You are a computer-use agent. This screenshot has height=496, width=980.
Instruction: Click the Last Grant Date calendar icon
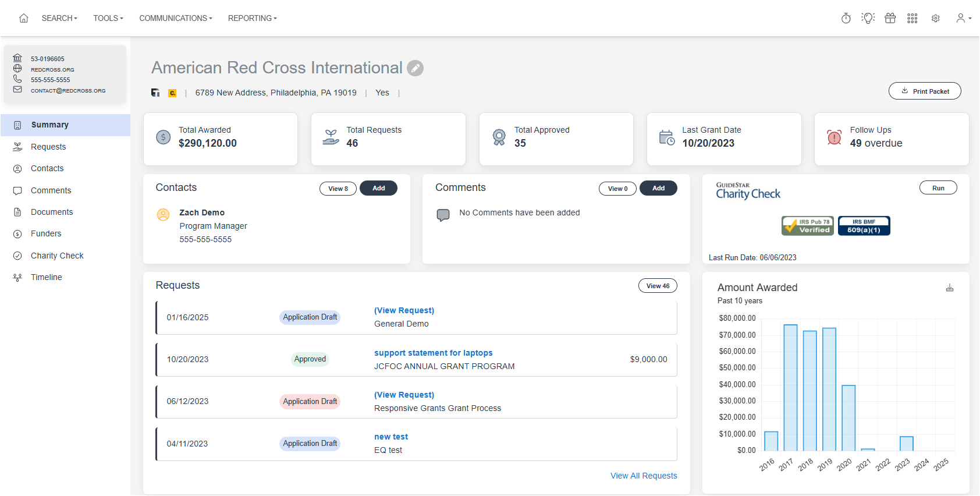point(667,137)
